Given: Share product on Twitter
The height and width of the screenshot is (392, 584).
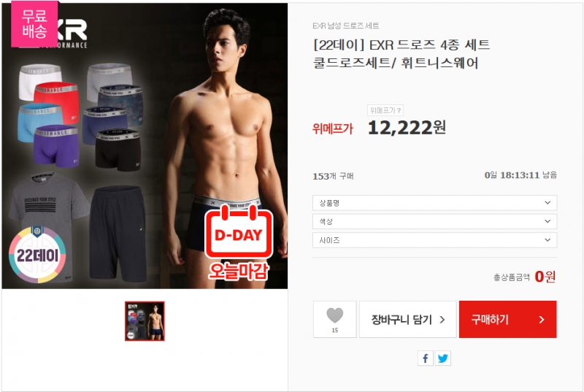Looking at the screenshot, I should (x=443, y=358).
